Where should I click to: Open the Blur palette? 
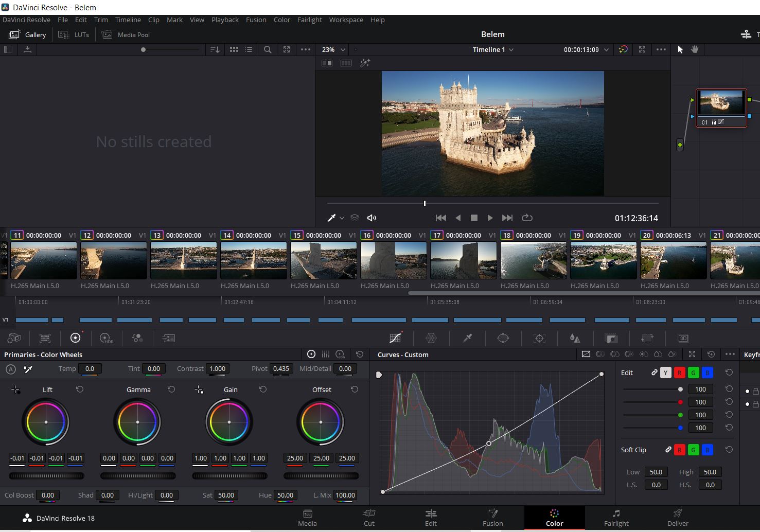pos(575,338)
